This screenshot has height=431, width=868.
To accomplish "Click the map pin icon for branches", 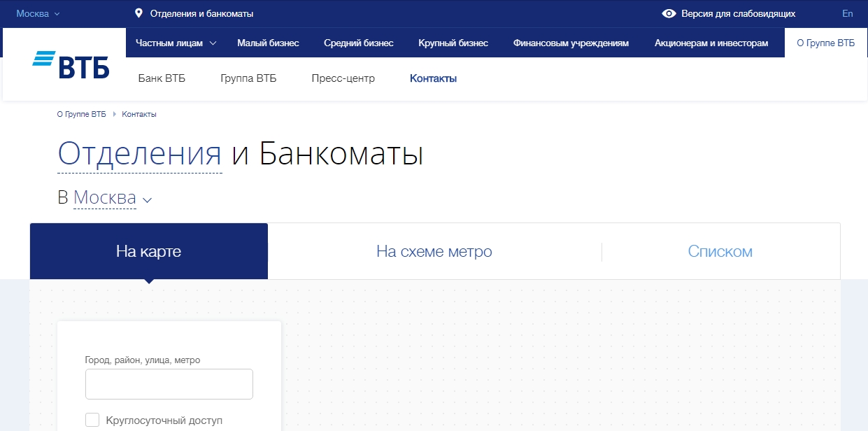I will point(138,13).
